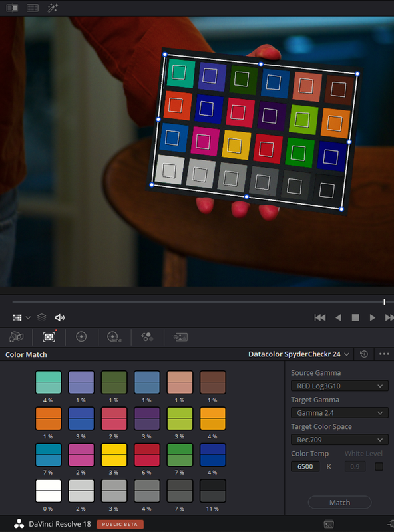This screenshot has height=532, width=394.
Task: Open the HDR color wheels palette
Action: 114,337
